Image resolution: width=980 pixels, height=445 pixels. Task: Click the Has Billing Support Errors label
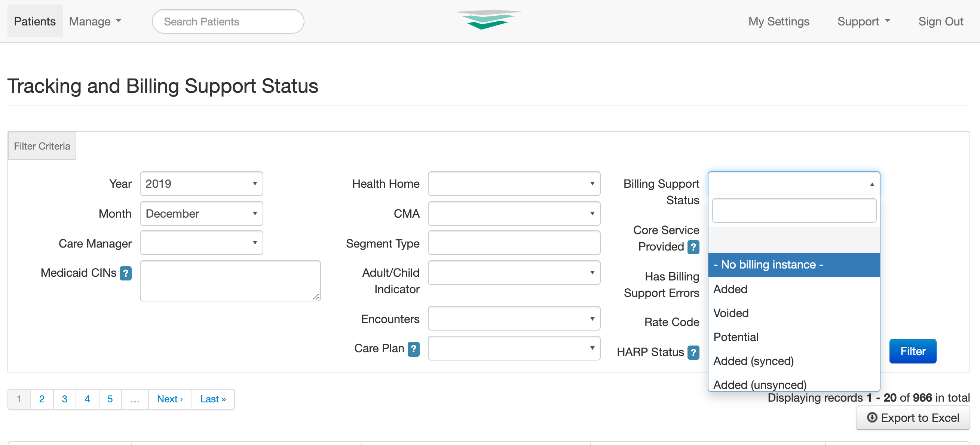tap(661, 285)
